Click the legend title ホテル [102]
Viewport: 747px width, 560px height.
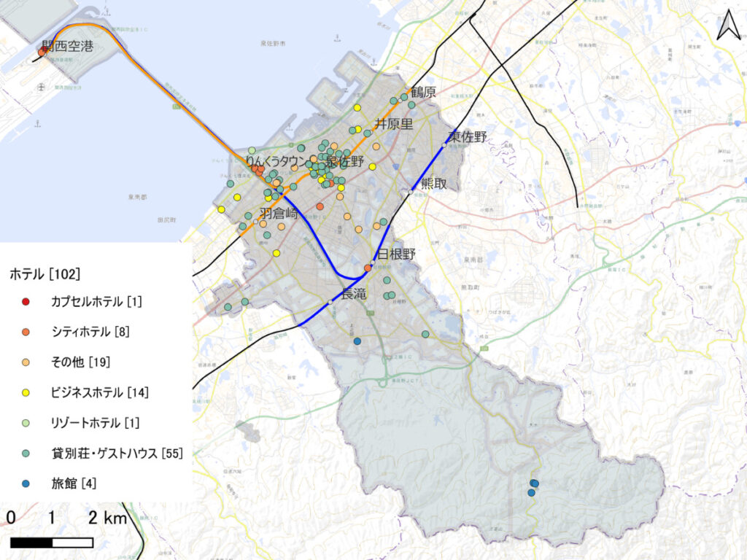tap(44, 274)
